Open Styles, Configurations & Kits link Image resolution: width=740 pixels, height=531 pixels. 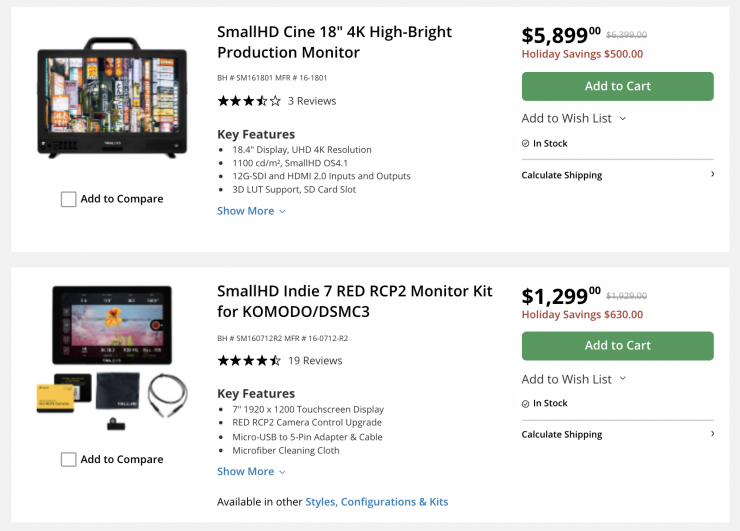[376, 502]
